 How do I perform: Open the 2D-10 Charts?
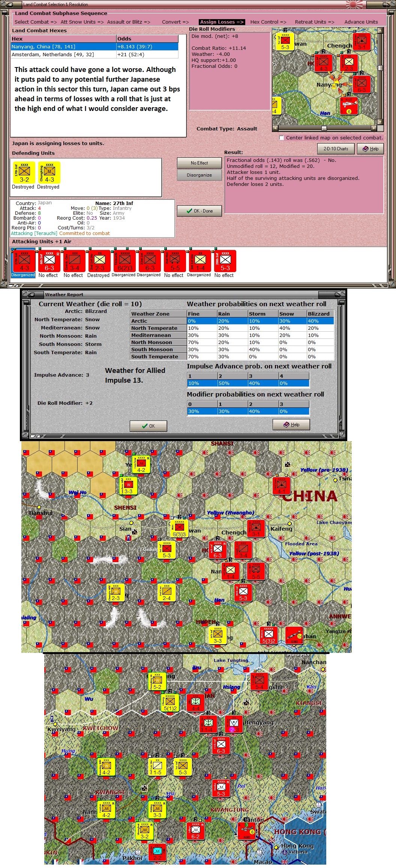tap(336, 149)
